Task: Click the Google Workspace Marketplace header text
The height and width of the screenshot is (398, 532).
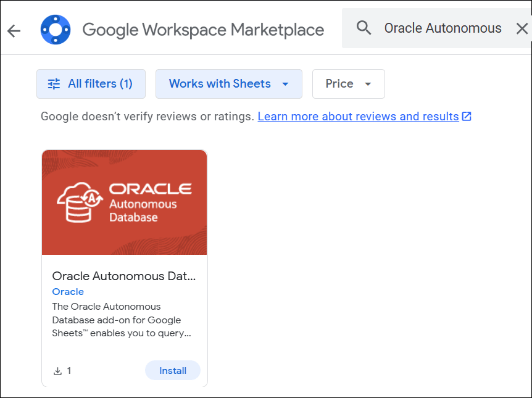Action: [203, 29]
